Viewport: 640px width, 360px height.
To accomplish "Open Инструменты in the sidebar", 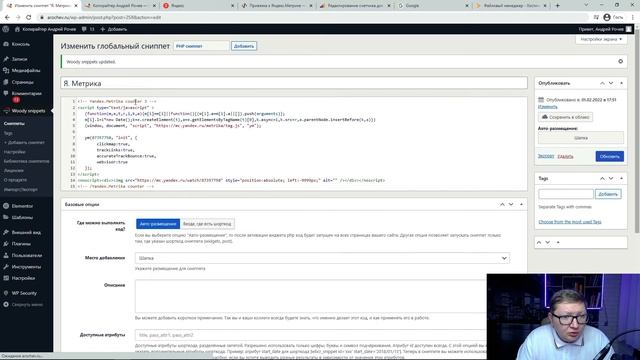I will point(26,267).
